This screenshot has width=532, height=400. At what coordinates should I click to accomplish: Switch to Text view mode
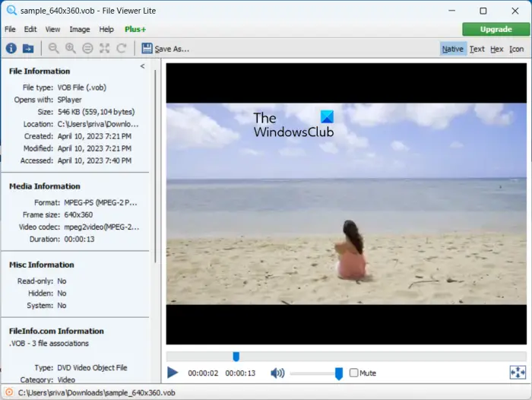click(477, 49)
